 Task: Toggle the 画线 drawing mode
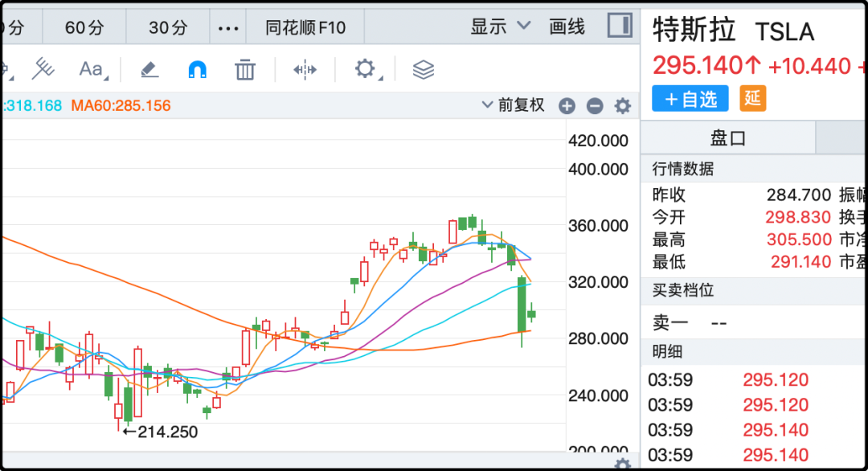click(567, 27)
